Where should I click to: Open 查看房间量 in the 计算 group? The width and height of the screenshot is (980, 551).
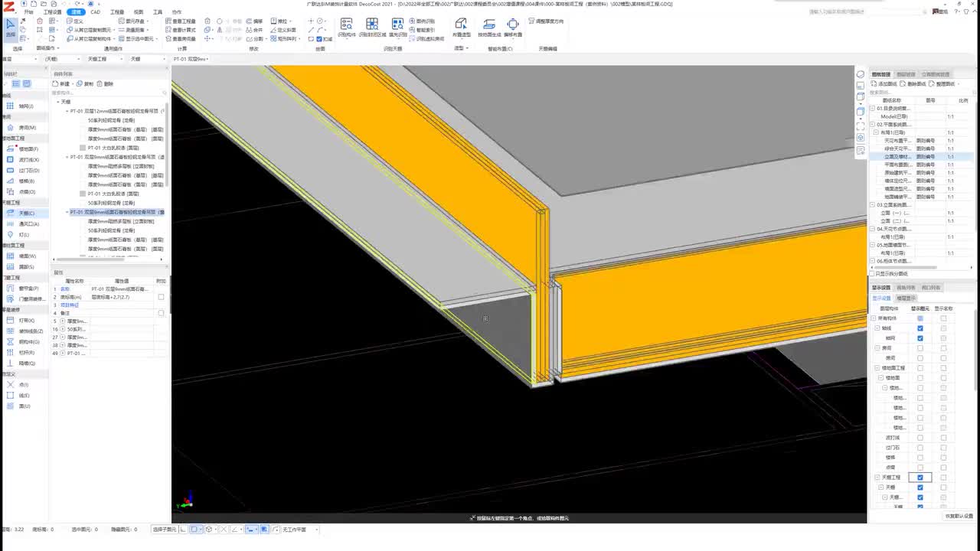[x=181, y=38]
